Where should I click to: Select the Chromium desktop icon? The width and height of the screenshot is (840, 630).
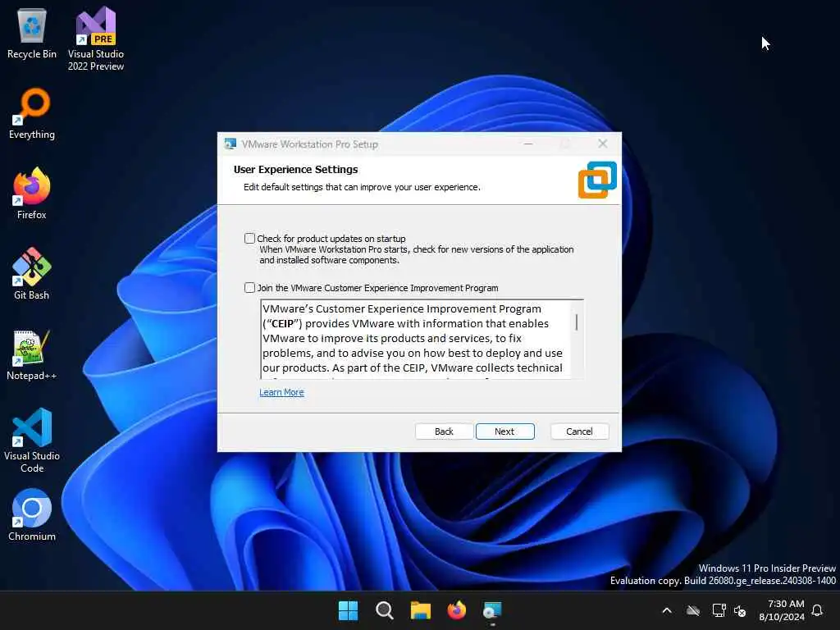pyautogui.click(x=32, y=515)
